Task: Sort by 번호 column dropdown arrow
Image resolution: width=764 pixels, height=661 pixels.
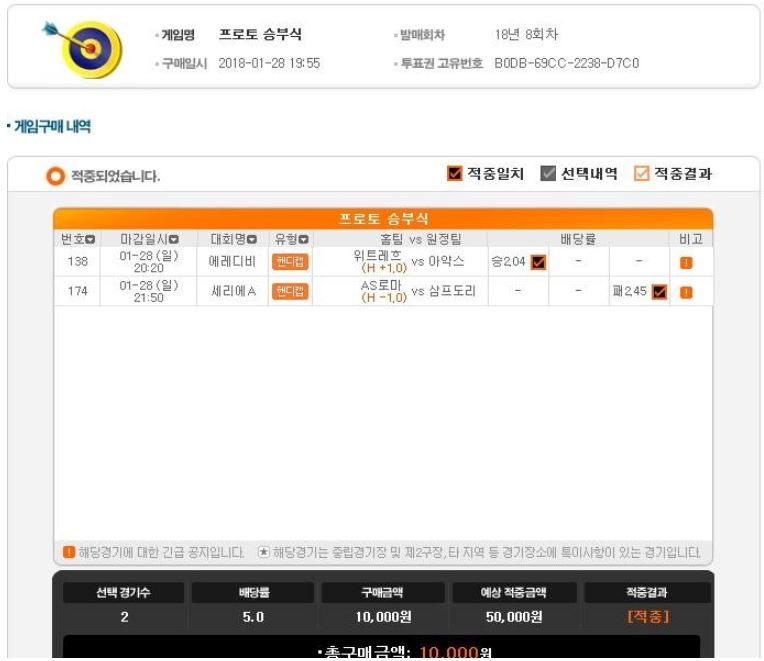Action: click(x=90, y=240)
